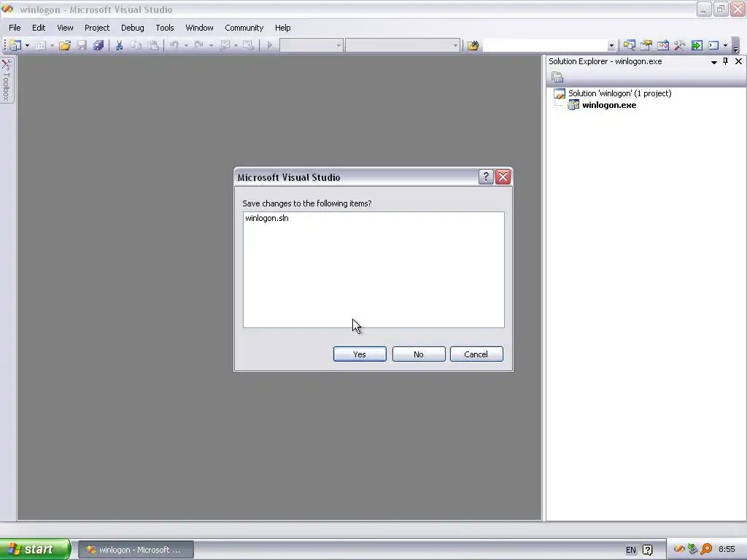Click Cancel in save dialog
The height and width of the screenshot is (560, 747).
tap(476, 354)
